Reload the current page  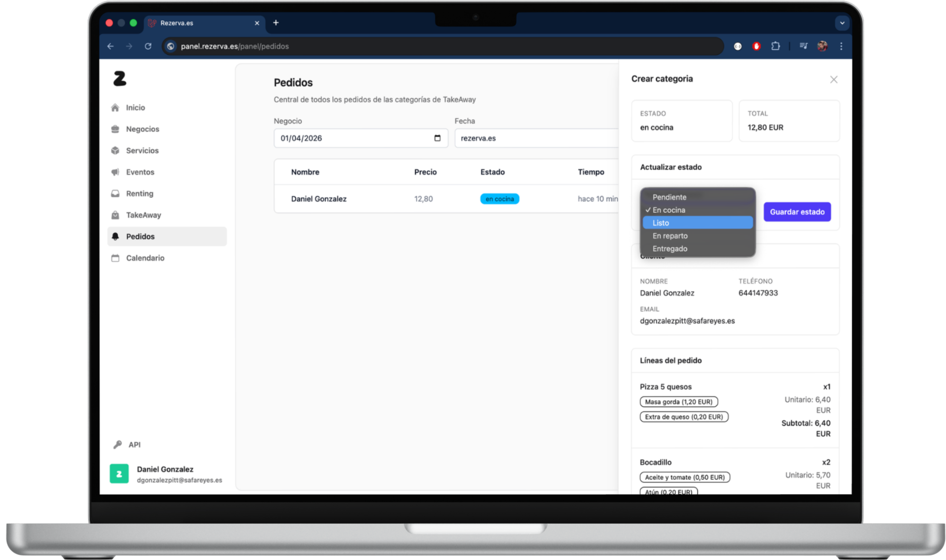(x=148, y=46)
